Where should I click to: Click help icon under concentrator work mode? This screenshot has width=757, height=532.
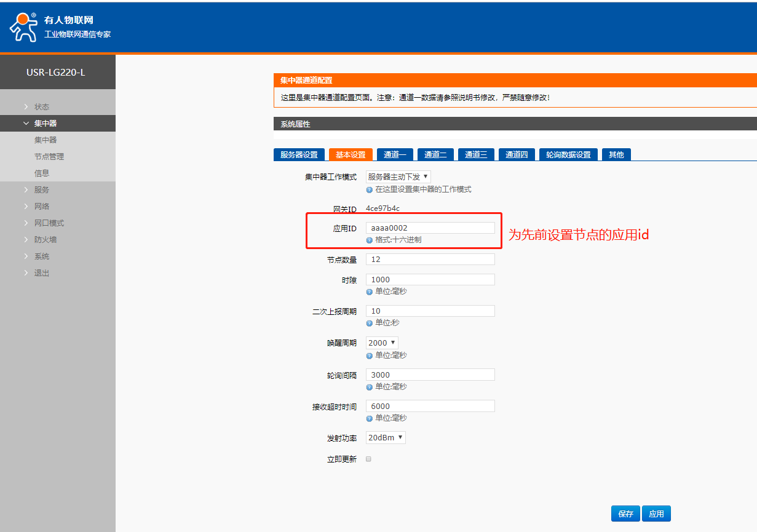coord(370,189)
